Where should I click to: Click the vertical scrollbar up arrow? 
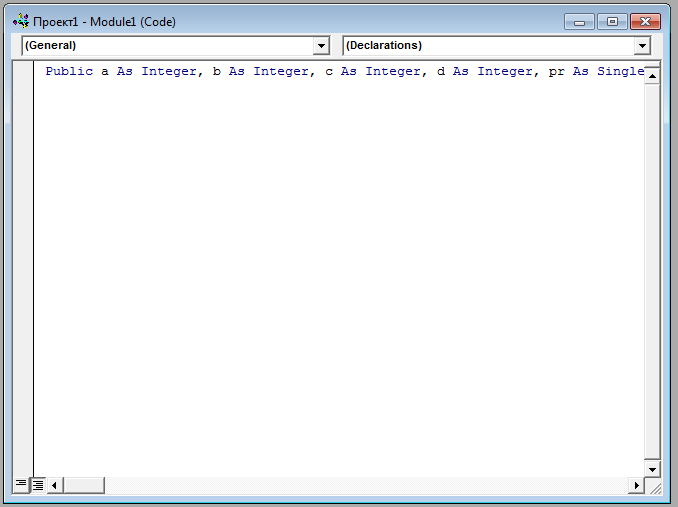tap(652, 76)
